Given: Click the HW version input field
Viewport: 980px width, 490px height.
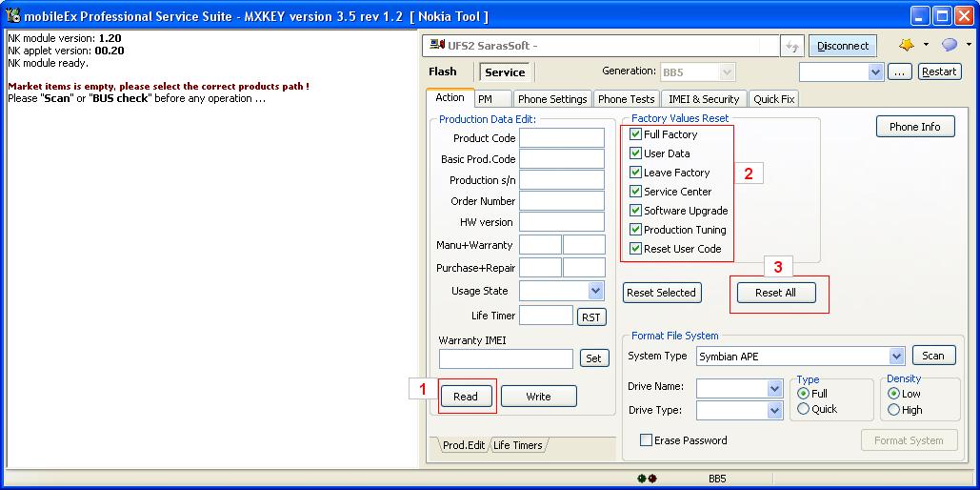Looking at the screenshot, I should point(562,221).
